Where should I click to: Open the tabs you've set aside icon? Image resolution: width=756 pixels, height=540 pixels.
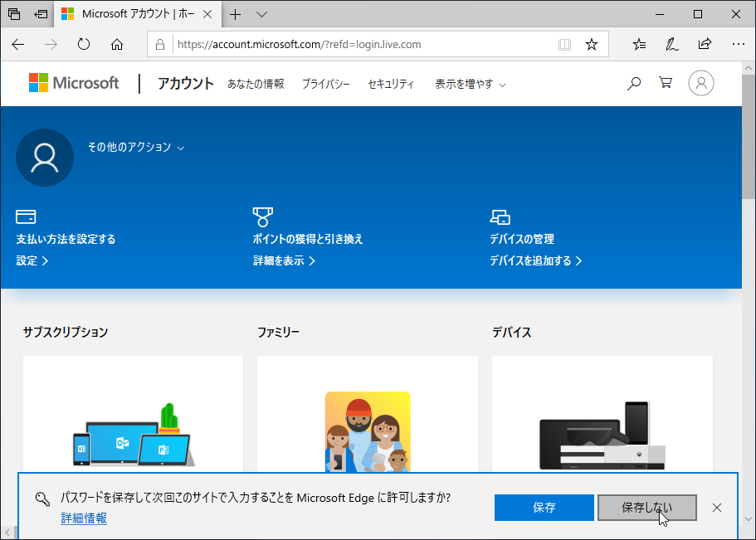(x=14, y=14)
